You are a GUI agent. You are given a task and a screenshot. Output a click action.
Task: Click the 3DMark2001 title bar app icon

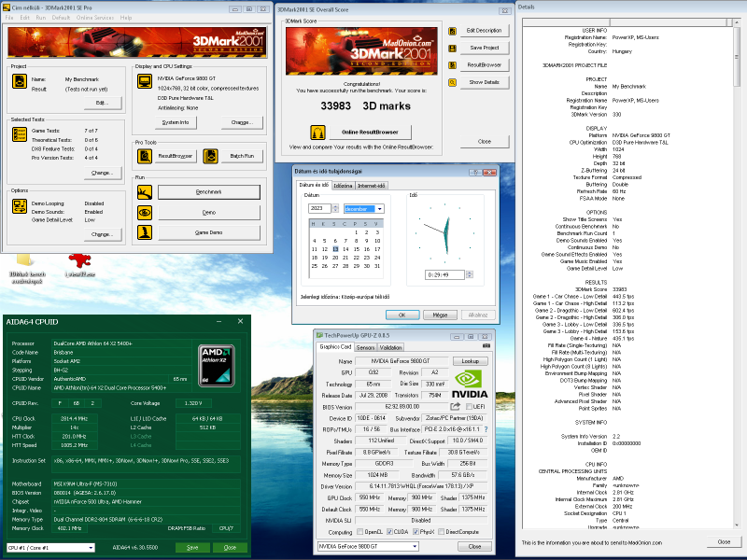point(7,7)
